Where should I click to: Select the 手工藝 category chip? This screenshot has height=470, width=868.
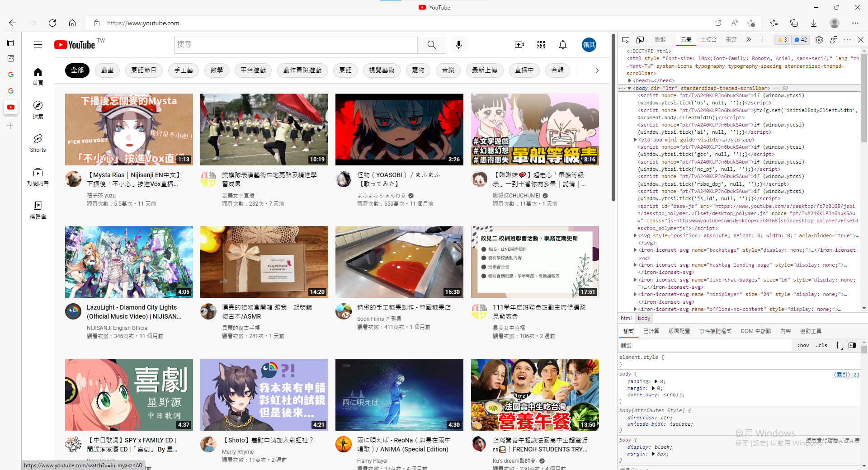[184, 70]
